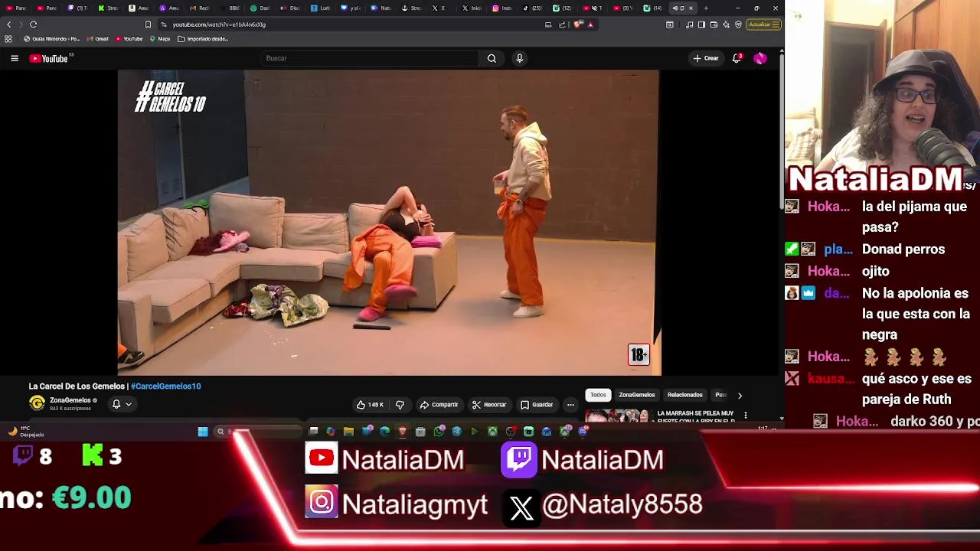Bookmark the page with bookmark icon
Screen dimensions: 980x551
tap(148, 24)
